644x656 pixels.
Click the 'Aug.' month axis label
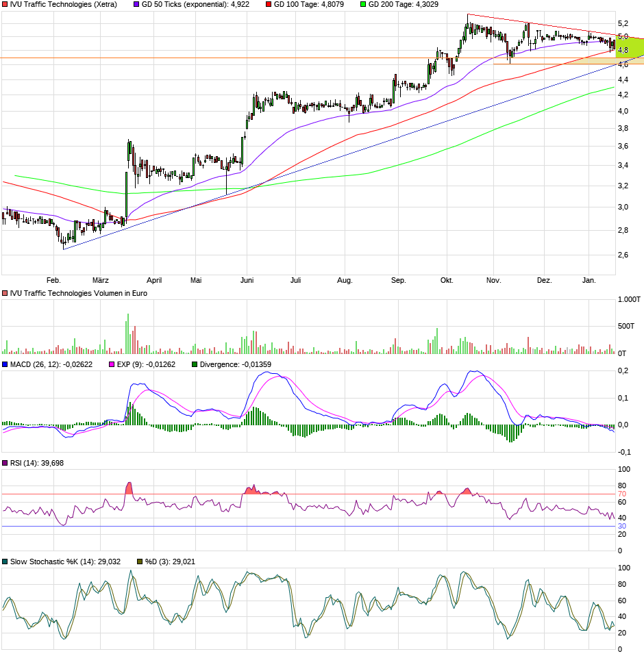coord(345,280)
